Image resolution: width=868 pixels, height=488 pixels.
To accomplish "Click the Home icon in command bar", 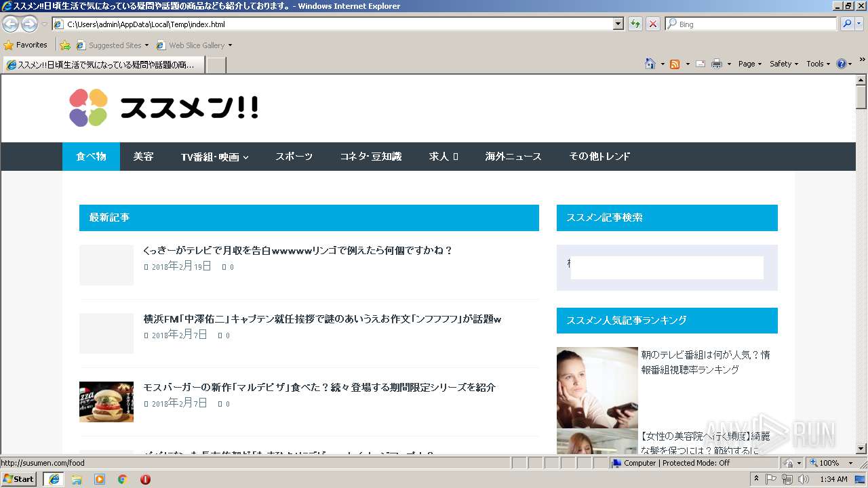I will pos(650,64).
